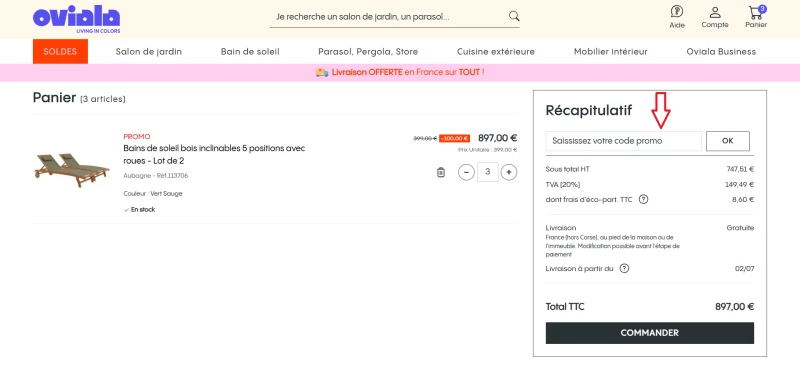Click the Gratuite delivery value

coord(740,228)
